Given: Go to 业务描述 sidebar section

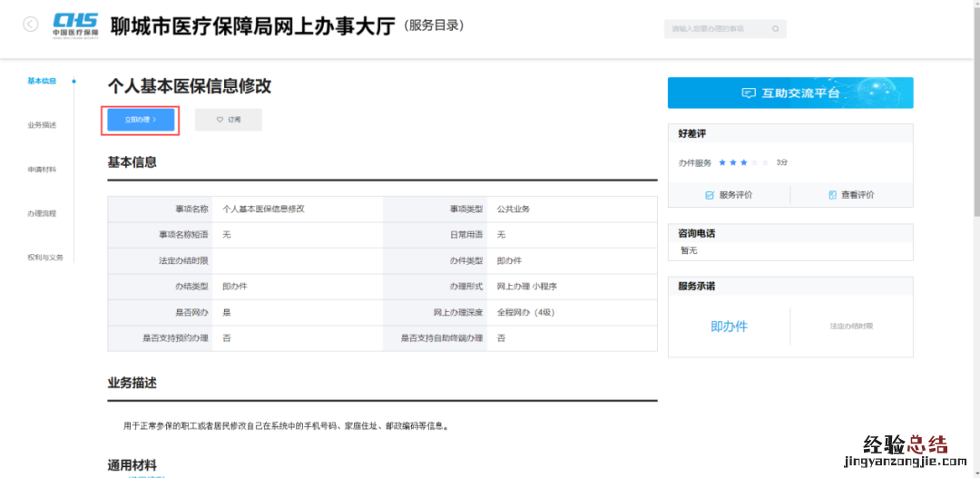Looking at the screenshot, I should 42,125.
